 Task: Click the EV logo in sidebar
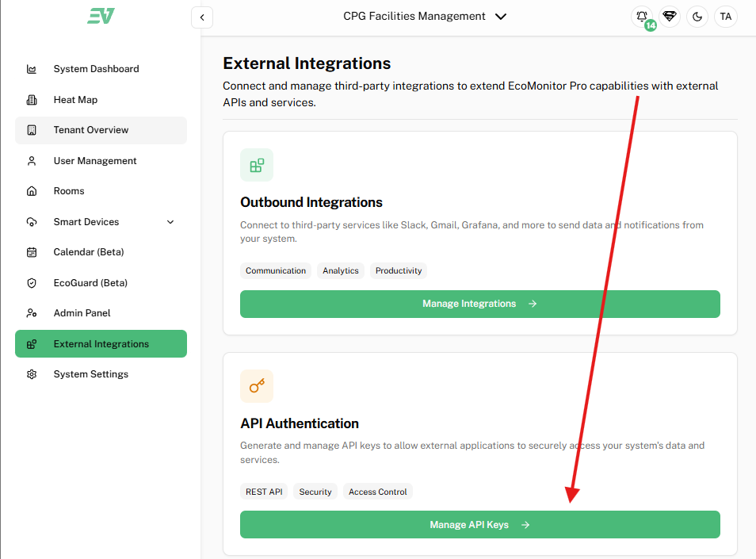[x=101, y=16]
